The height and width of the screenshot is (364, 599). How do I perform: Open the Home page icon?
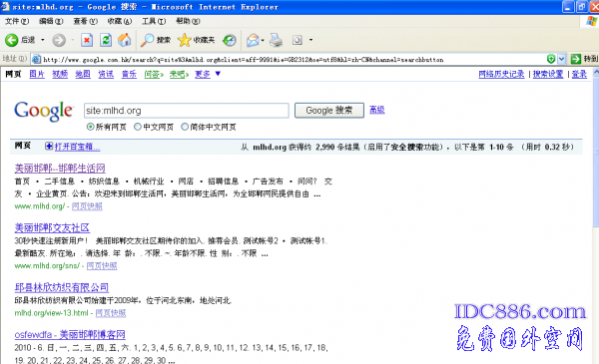click(124, 40)
